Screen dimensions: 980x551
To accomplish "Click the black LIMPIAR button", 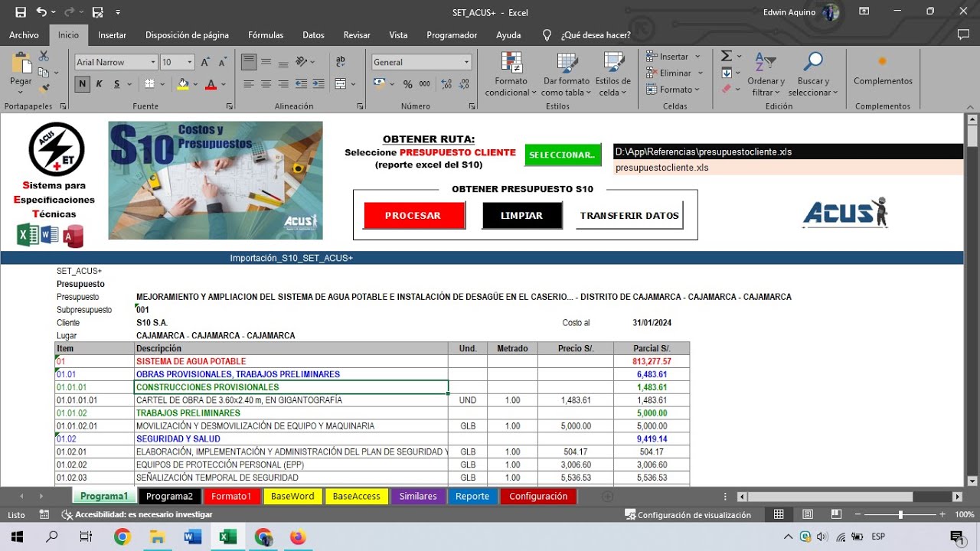I will [522, 216].
